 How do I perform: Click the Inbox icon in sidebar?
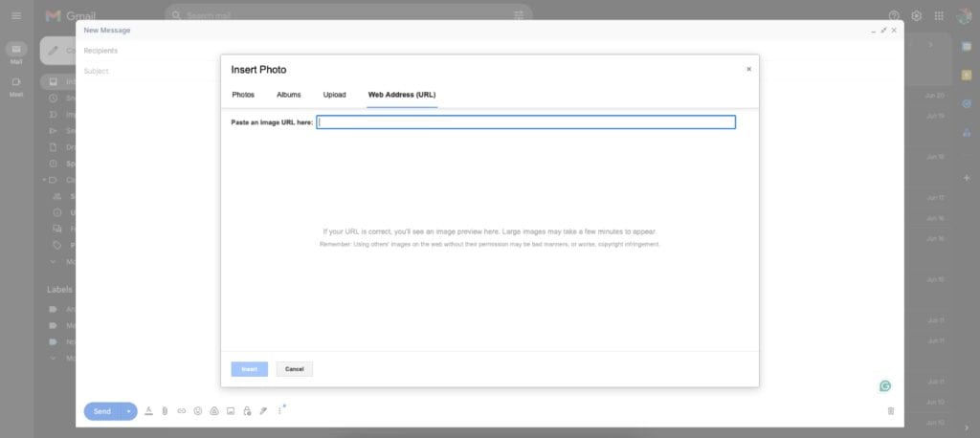54,82
